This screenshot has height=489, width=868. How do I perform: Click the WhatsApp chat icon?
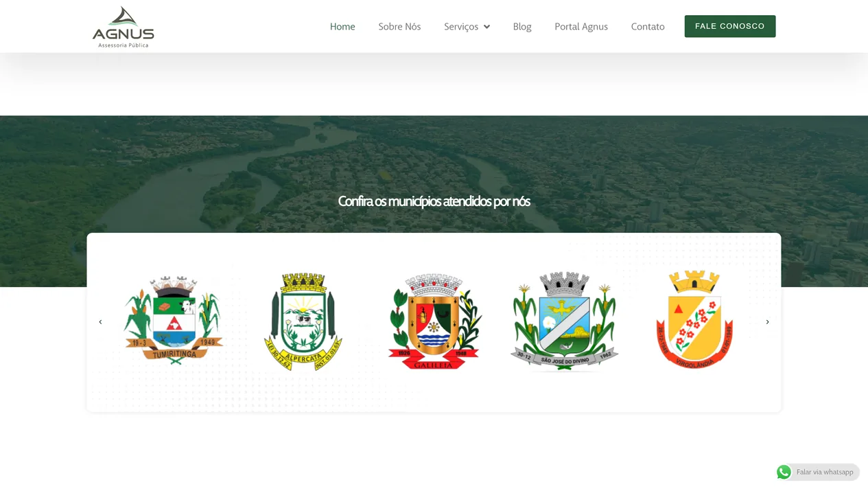click(784, 472)
